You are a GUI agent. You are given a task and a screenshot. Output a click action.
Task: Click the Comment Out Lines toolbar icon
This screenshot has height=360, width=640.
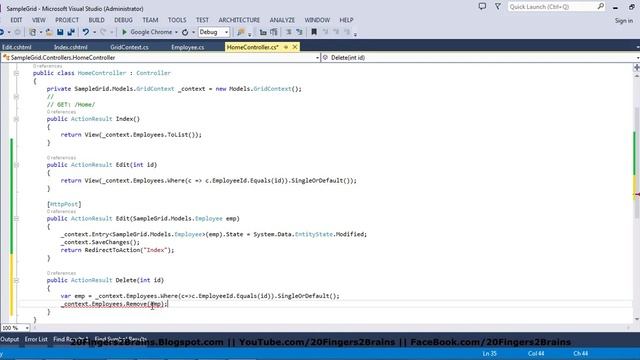click(x=289, y=32)
